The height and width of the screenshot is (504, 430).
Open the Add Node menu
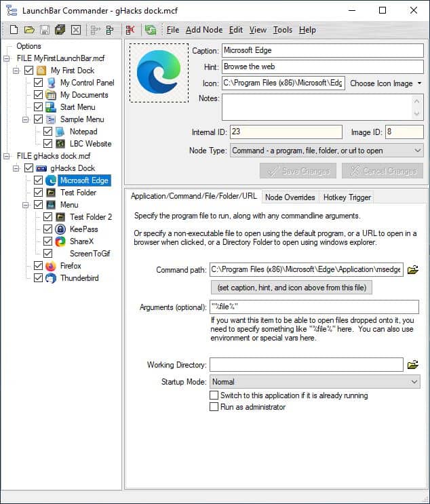point(204,30)
